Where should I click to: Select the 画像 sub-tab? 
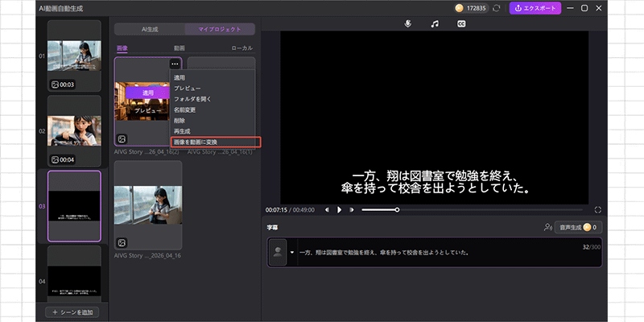coord(122,48)
